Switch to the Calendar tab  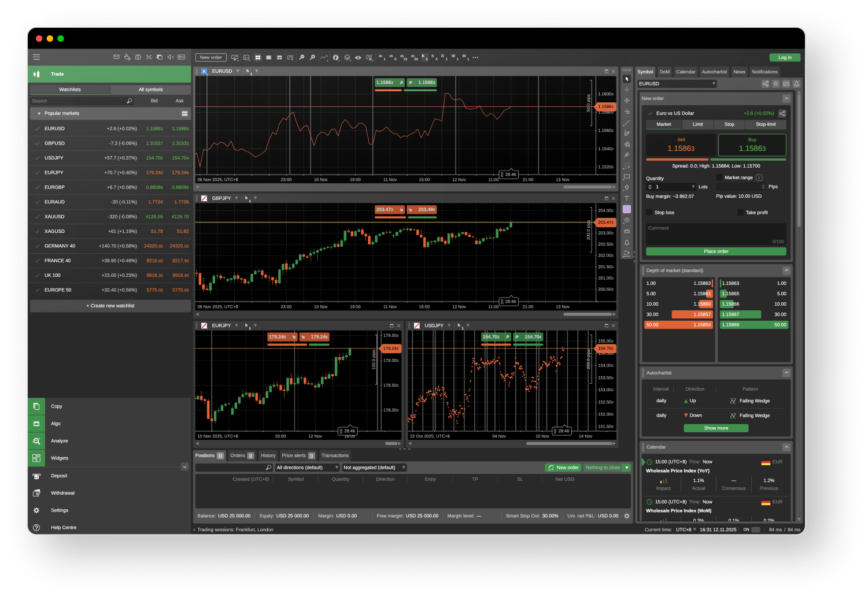click(685, 72)
